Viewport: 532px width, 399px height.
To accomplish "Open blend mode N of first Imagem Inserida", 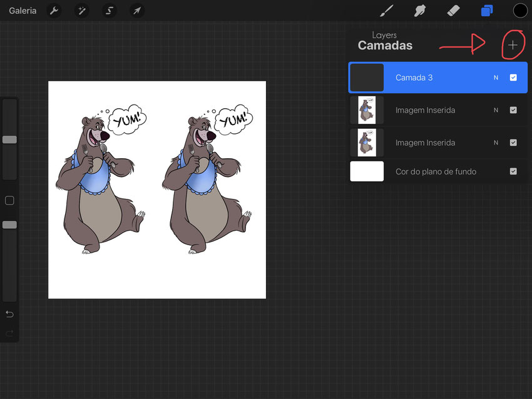I will [496, 110].
